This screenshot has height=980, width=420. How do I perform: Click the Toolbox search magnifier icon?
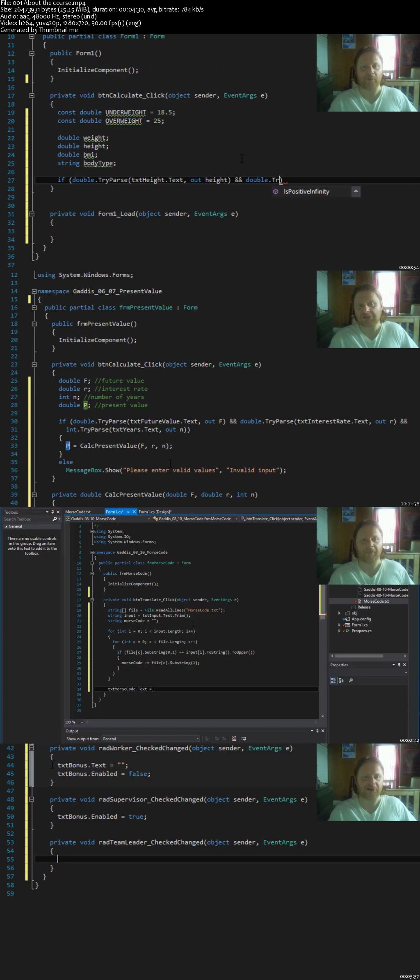tap(55, 519)
